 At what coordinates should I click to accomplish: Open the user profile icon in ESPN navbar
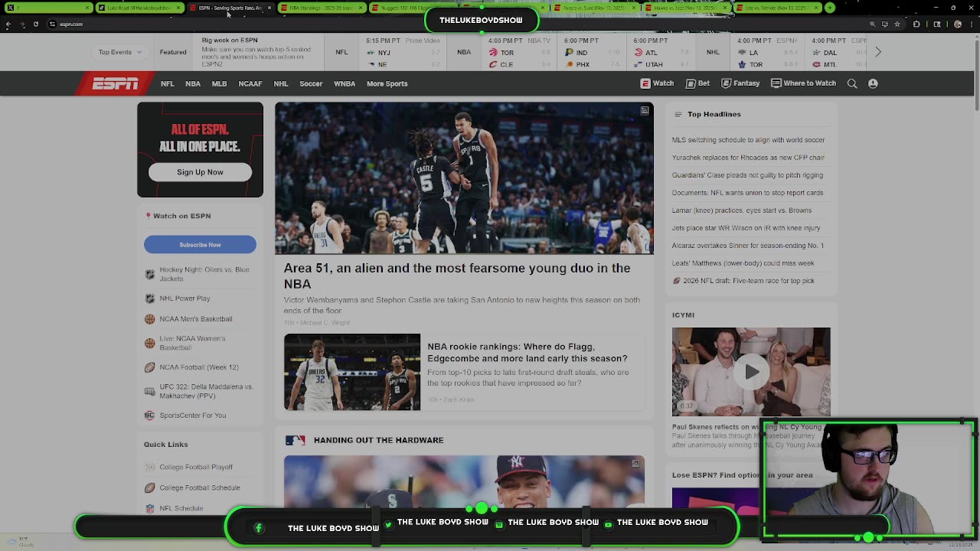(x=873, y=83)
